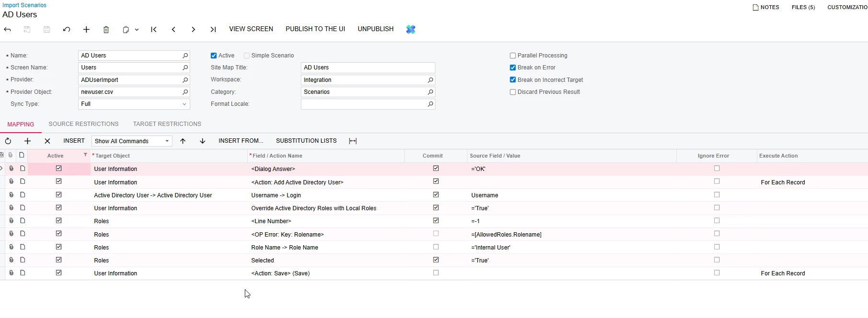Move the mapping row up
The image size is (868, 318).
click(183, 141)
